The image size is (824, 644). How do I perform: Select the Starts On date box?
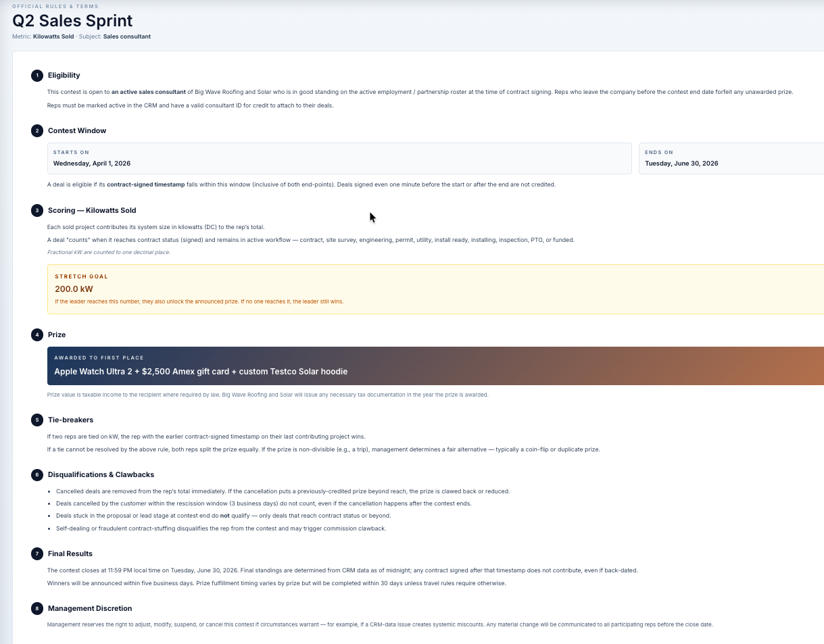[339, 158]
